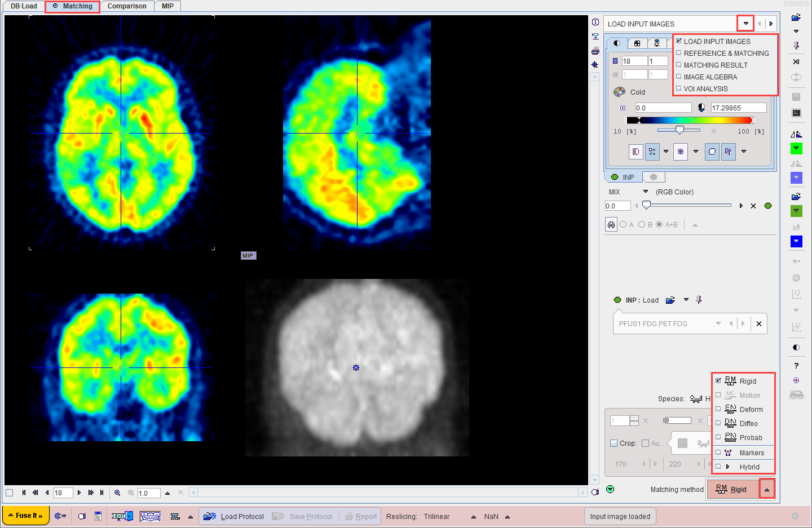Select the B radio button
Image resolution: width=812 pixels, height=528 pixels.
pos(642,224)
